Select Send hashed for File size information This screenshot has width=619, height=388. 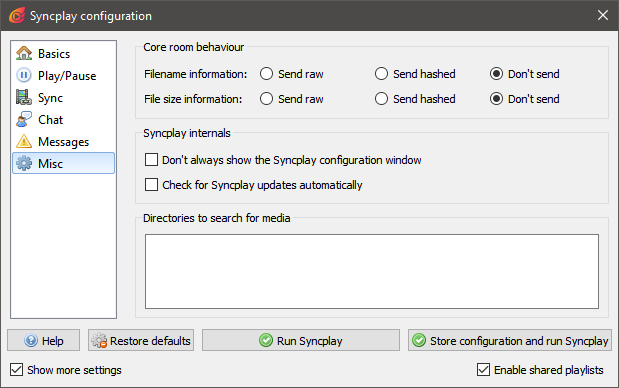click(381, 99)
